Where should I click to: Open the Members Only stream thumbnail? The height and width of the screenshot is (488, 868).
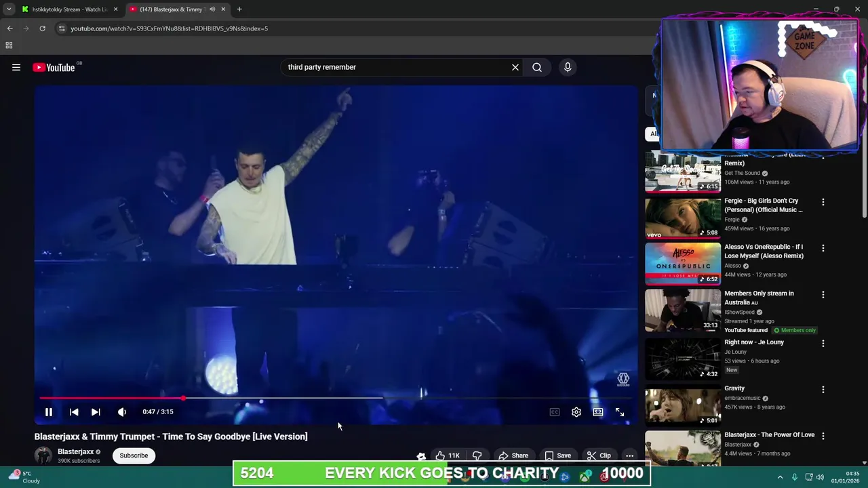683,310
